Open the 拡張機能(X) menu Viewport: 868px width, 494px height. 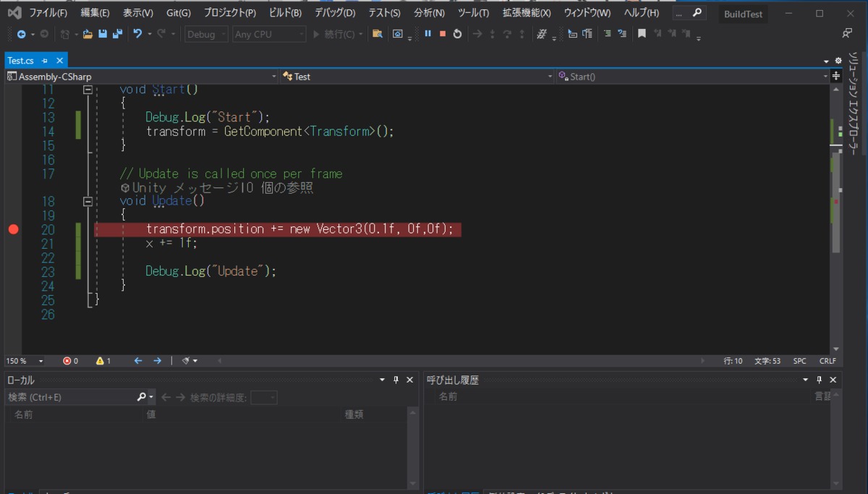527,13
